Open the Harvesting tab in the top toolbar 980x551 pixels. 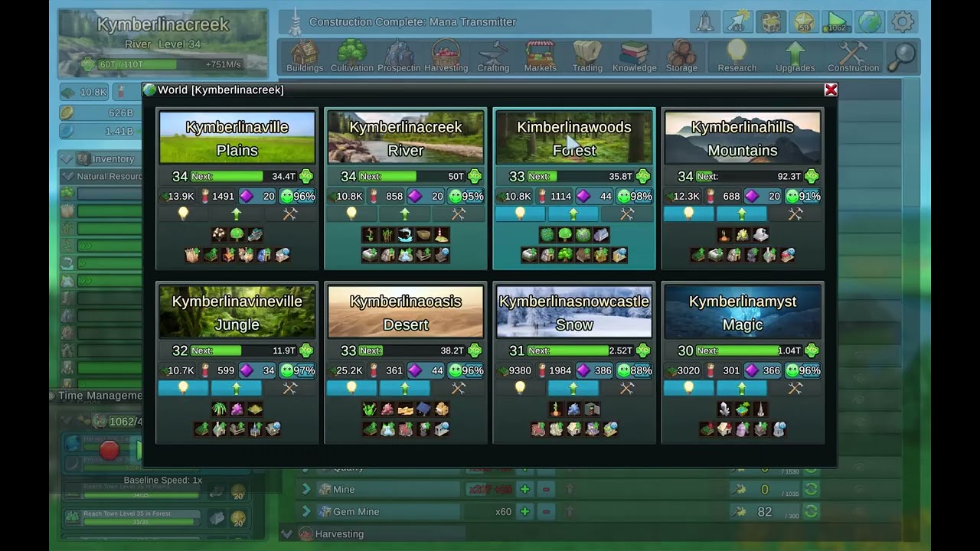(446, 56)
